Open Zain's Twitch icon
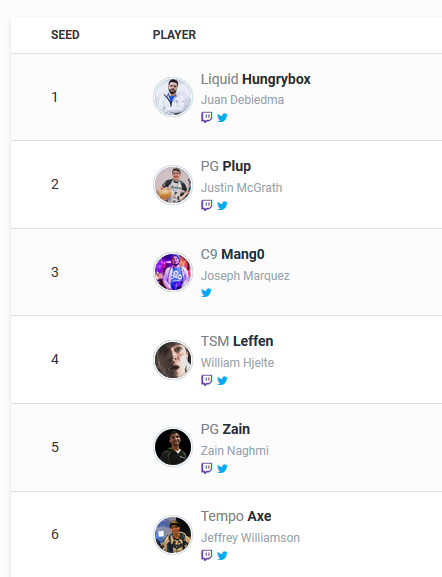 click(206, 468)
